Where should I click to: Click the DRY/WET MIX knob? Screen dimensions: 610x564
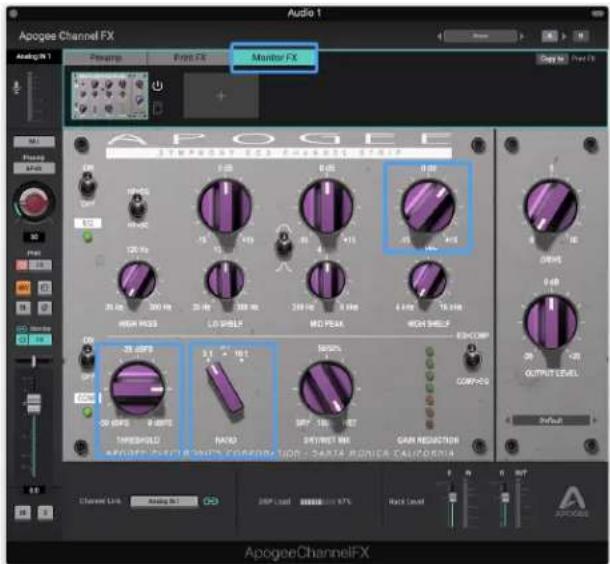point(326,389)
